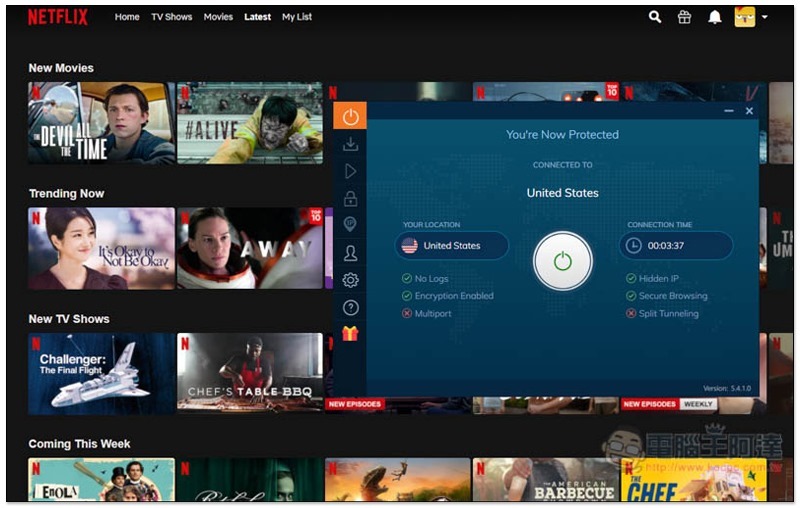Click the Encryption Enabled status item
This screenshot has width=800, height=508.
click(x=447, y=296)
